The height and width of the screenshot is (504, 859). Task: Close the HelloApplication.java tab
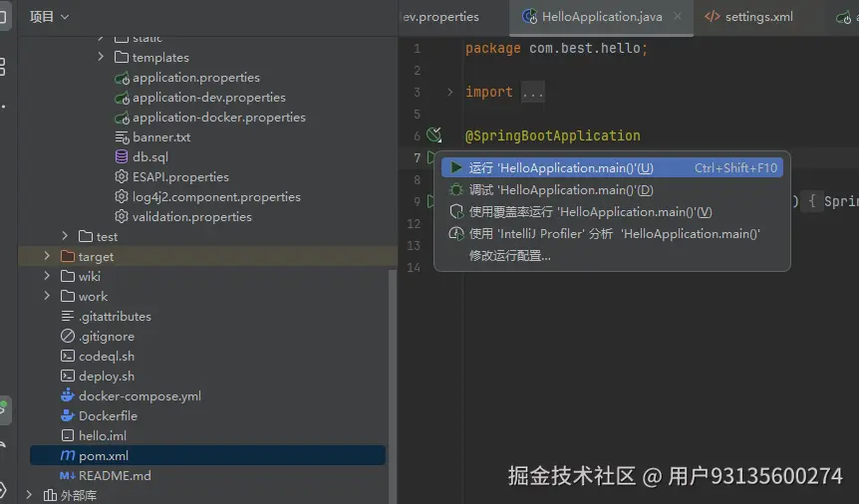click(678, 16)
